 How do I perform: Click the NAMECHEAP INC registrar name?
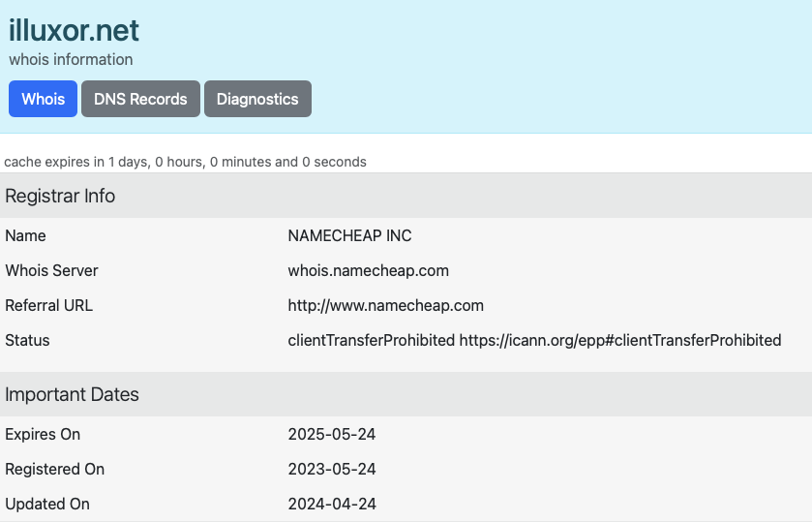point(349,236)
